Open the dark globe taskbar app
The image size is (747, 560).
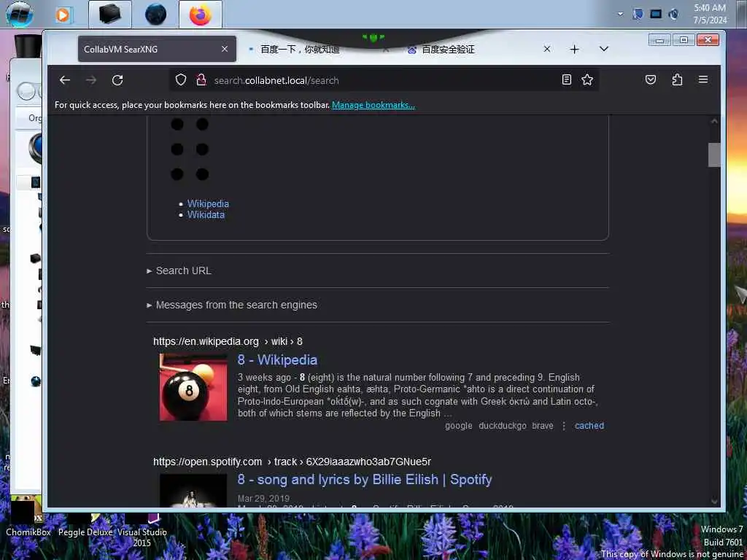click(155, 15)
